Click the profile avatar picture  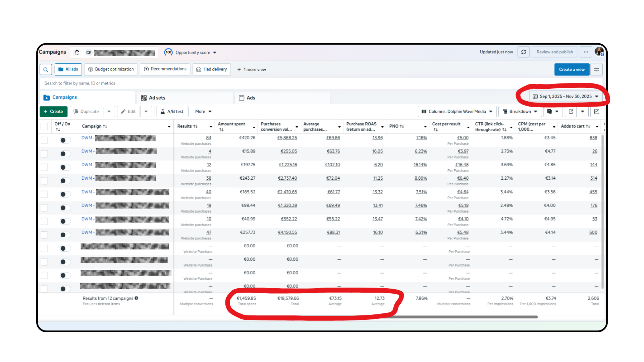[599, 52]
